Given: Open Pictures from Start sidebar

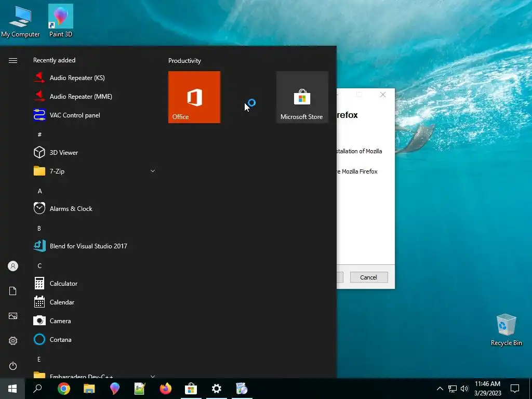Looking at the screenshot, I should click(13, 316).
